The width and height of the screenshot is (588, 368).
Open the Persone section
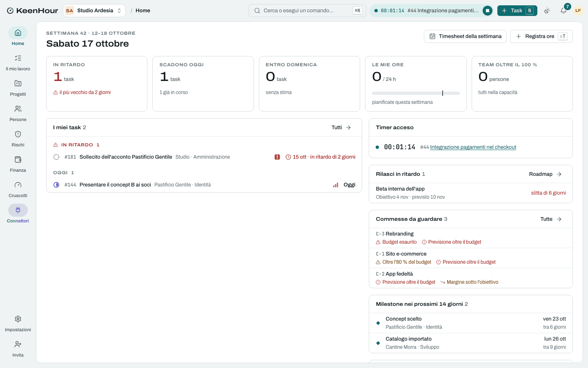coord(18,113)
